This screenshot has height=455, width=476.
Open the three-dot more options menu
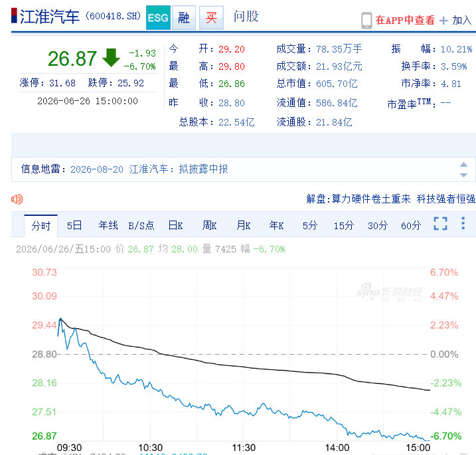(x=463, y=223)
